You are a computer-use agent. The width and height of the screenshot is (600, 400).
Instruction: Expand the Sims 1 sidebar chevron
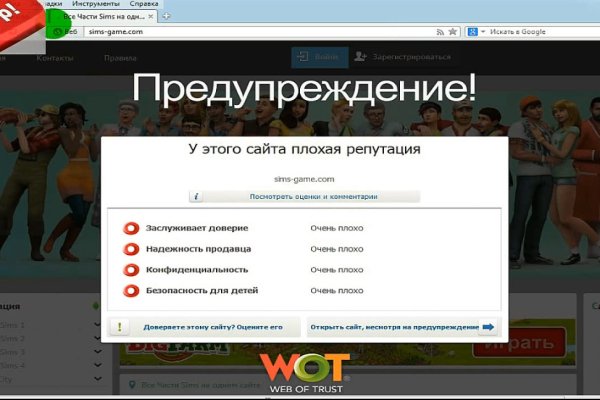point(98,326)
